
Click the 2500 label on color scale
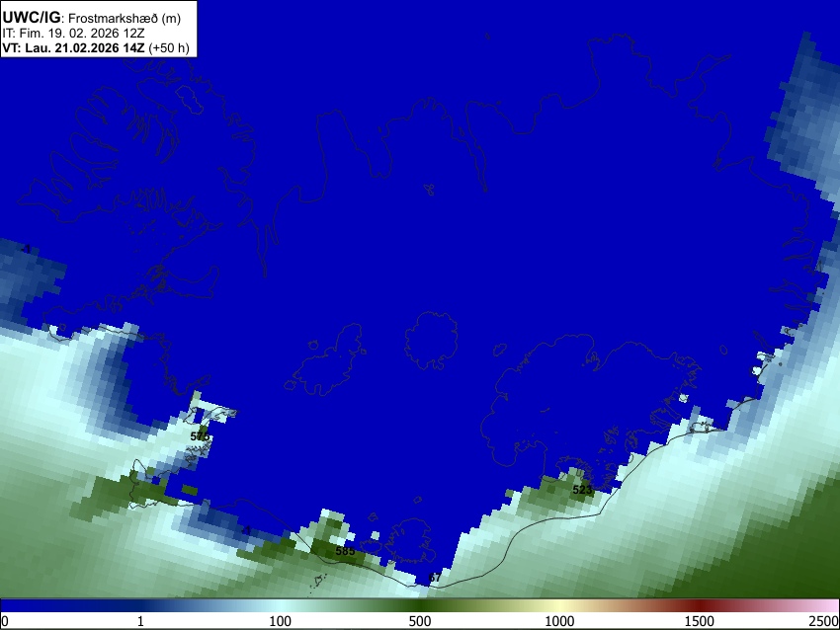(824, 621)
